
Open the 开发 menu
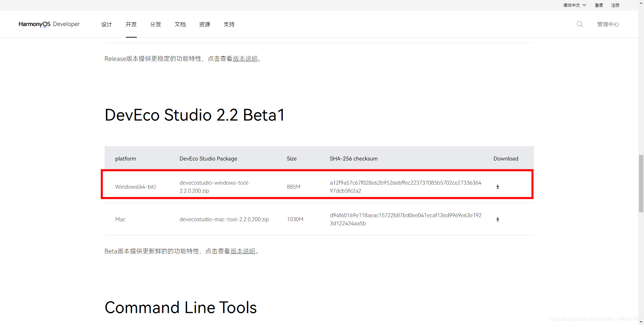(131, 24)
